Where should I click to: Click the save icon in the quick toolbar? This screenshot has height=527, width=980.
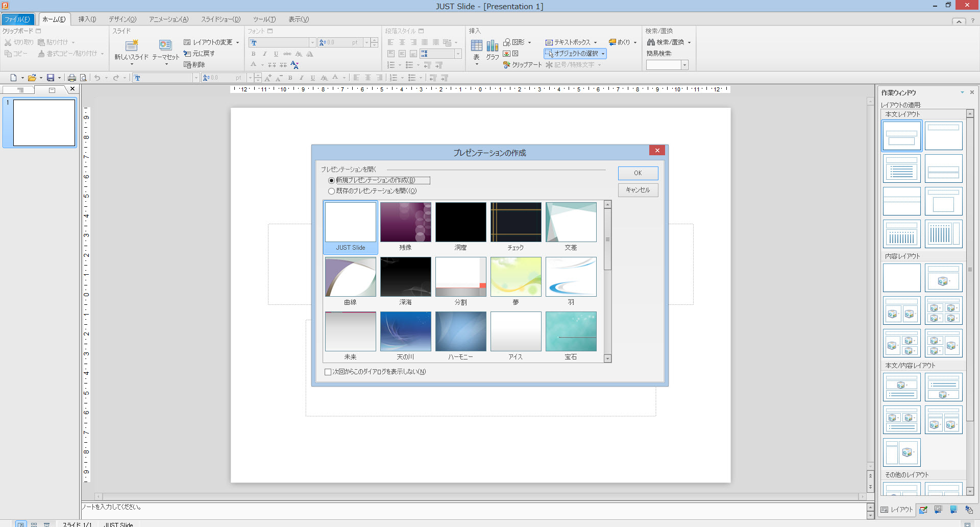[x=51, y=78]
